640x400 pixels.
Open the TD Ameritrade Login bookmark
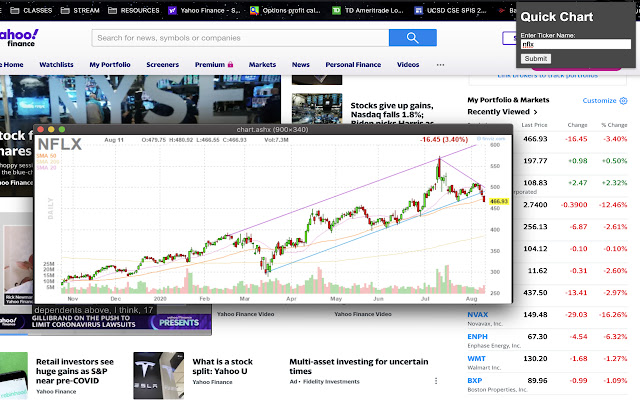[367, 11]
